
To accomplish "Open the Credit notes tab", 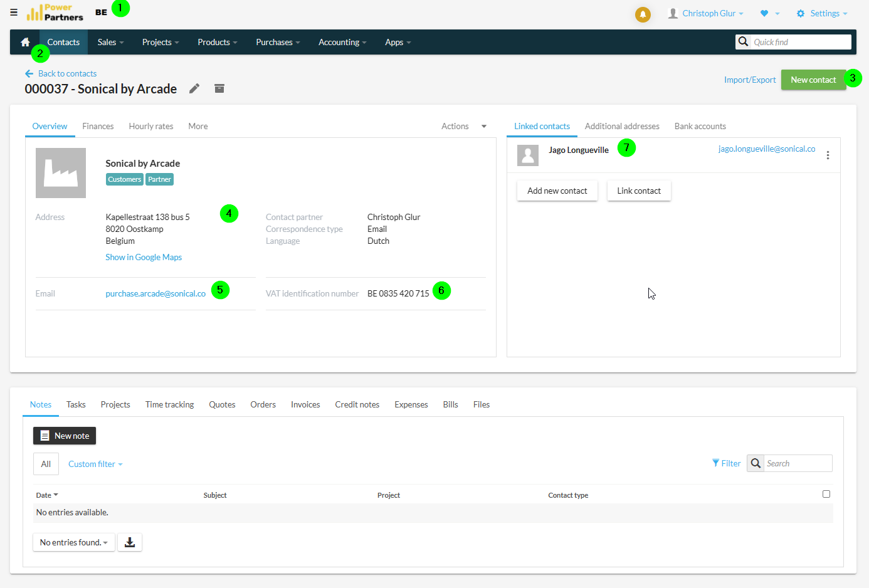I will 357,404.
